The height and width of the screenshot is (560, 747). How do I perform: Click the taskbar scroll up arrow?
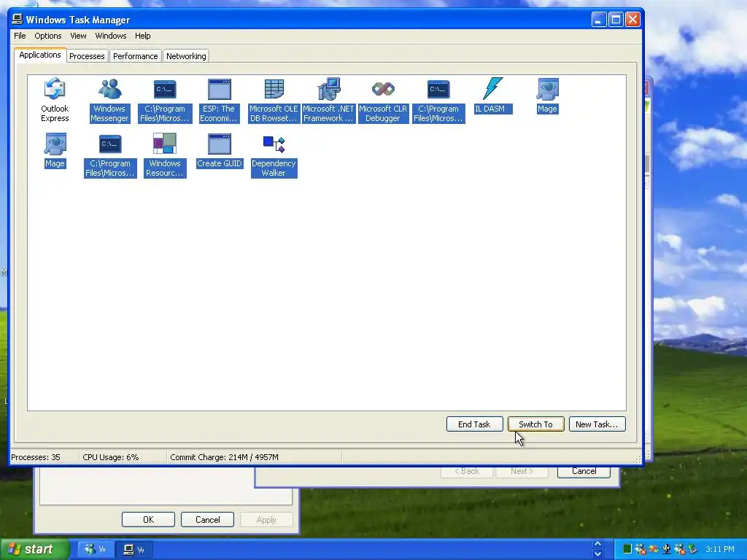pos(598,544)
